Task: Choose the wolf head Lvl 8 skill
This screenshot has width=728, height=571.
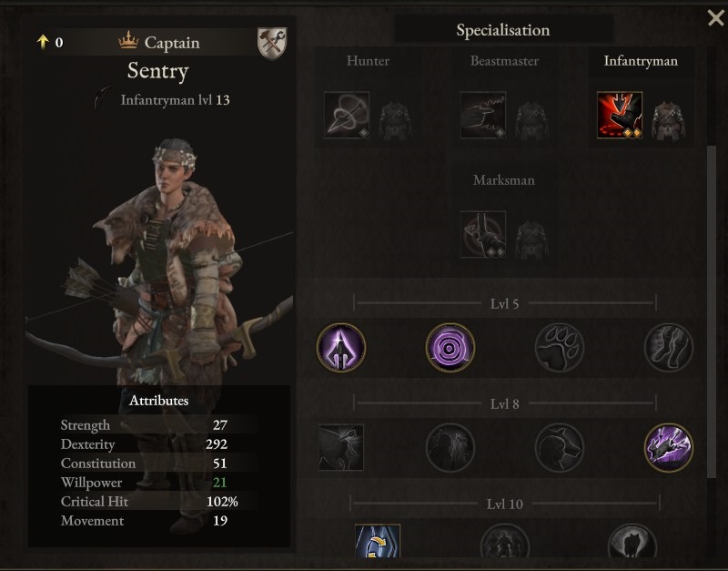Action: [x=560, y=448]
